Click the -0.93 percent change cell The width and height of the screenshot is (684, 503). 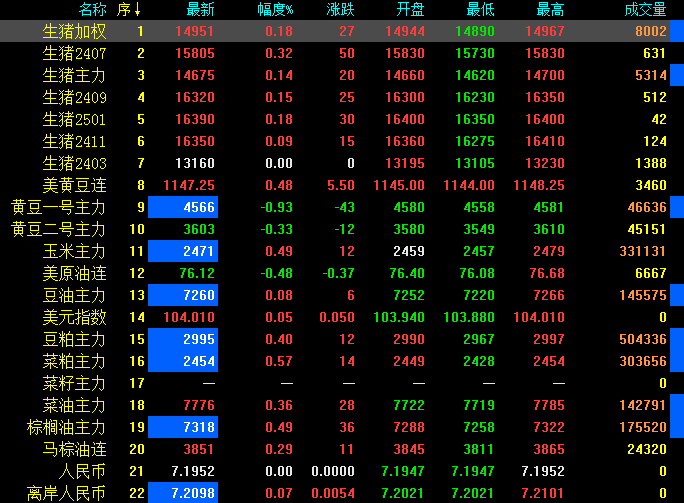277,207
